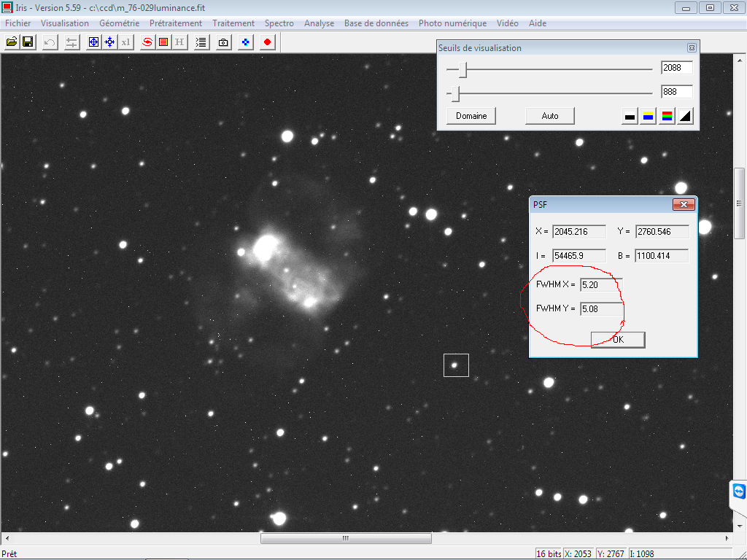Open the Prétraitement menu
The width and height of the screenshot is (747, 560).
tap(176, 23)
